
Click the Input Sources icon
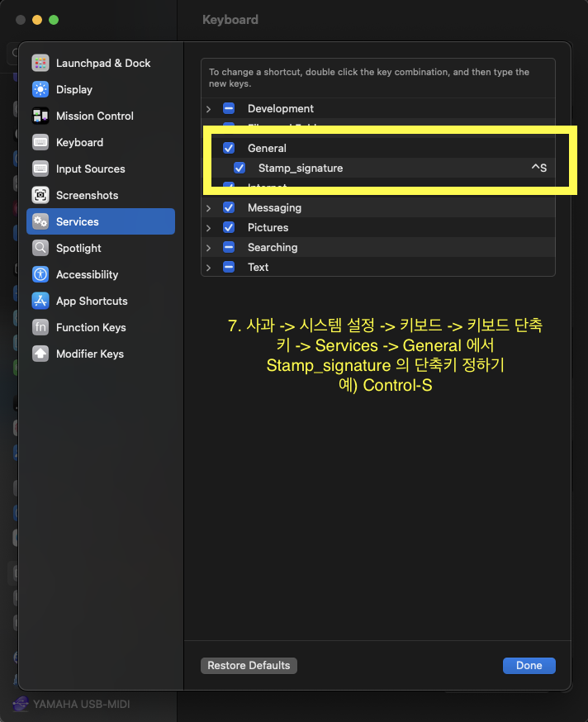click(x=40, y=169)
